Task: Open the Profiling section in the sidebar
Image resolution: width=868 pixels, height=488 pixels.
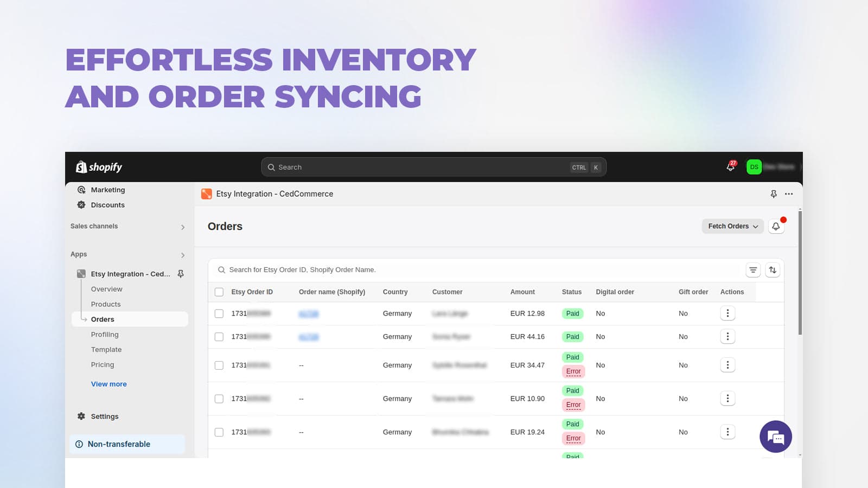Action: pos(105,335)
